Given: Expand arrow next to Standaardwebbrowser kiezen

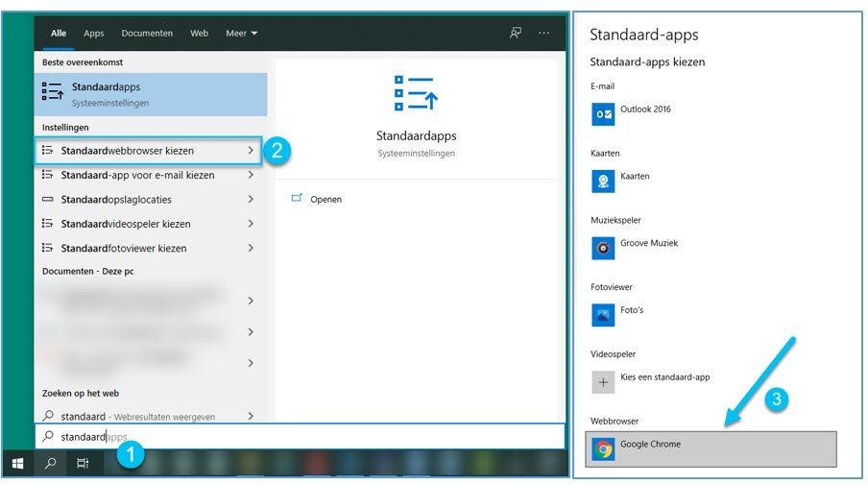Looking at the screenshot, I should tap(251, 151).
